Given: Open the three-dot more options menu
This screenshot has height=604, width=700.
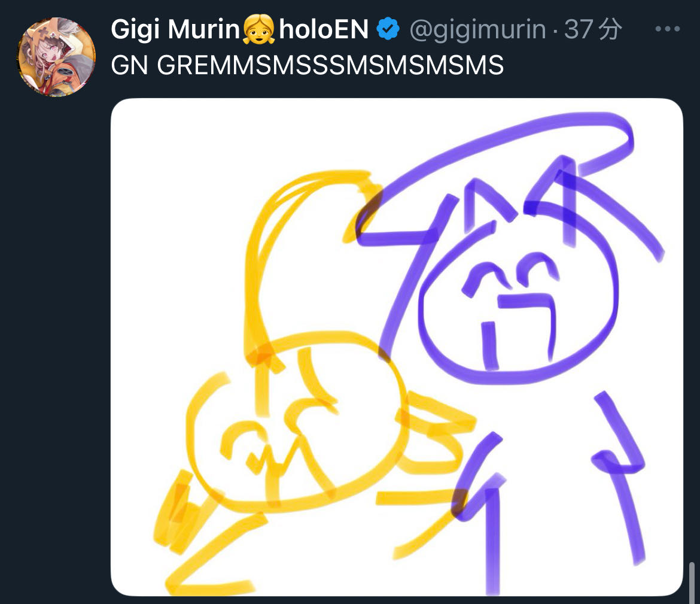Looking at the screenshot, I should (668, 29).
